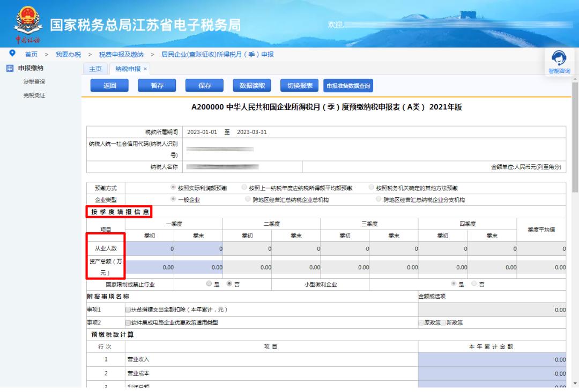Click the first-quarter 季初 从业人数 input field
This screenshot has width=579, height=392.
click(x=150, y=248)
